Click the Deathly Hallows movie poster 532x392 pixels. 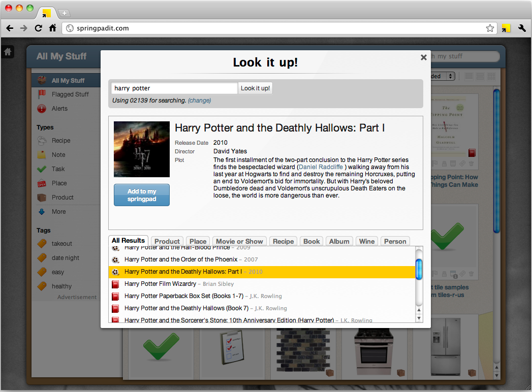[142, 149]
